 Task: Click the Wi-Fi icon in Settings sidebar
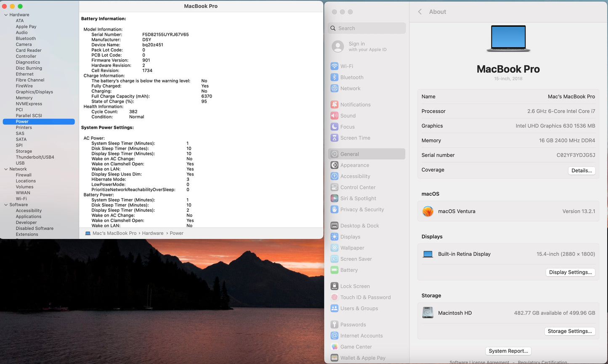click(335, 66)
